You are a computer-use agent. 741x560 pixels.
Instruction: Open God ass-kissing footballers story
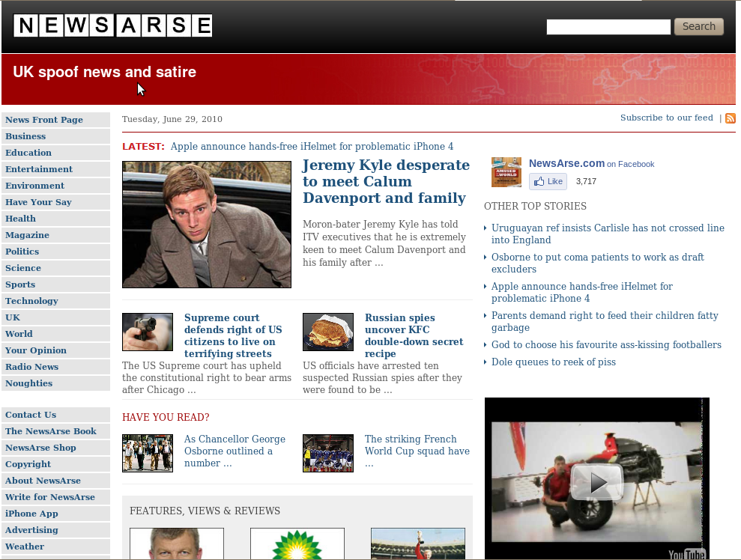(x=606, y=344)
